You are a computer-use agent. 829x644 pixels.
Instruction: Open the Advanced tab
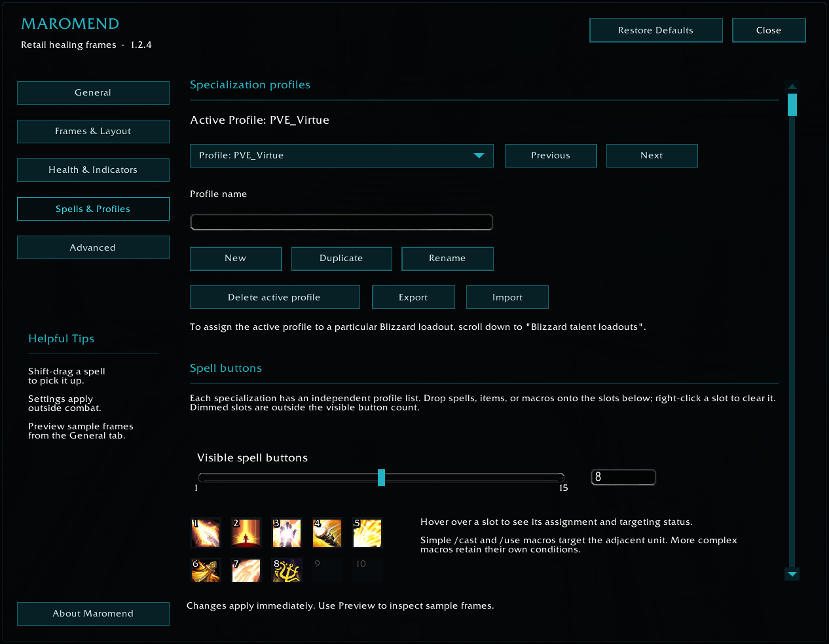point(93,247)
